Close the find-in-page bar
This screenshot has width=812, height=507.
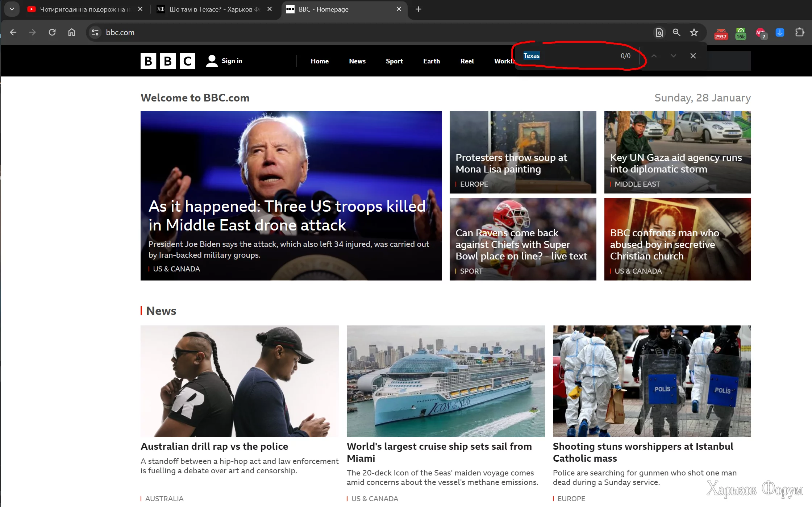coord(693,56)
